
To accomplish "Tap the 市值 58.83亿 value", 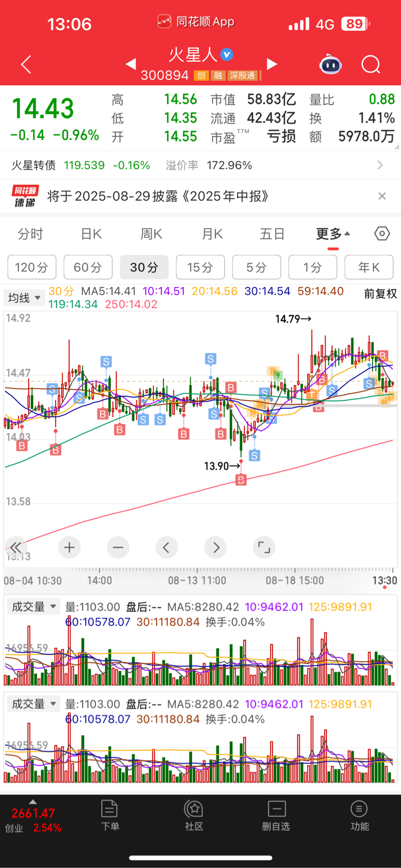I will [271, 99].
